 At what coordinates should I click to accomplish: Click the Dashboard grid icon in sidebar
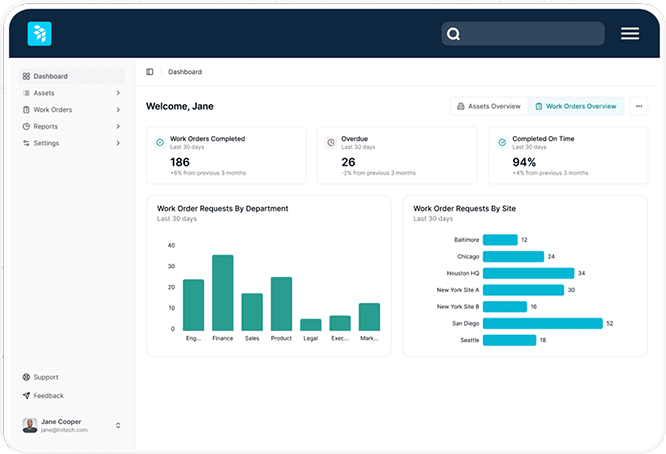(26, 76)
